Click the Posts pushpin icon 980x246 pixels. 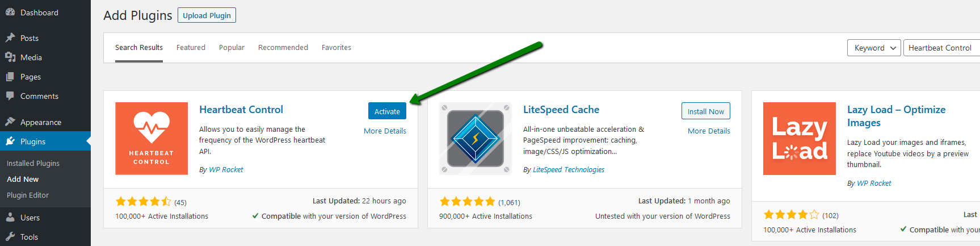pyautogui.click(x=10, y=38)
